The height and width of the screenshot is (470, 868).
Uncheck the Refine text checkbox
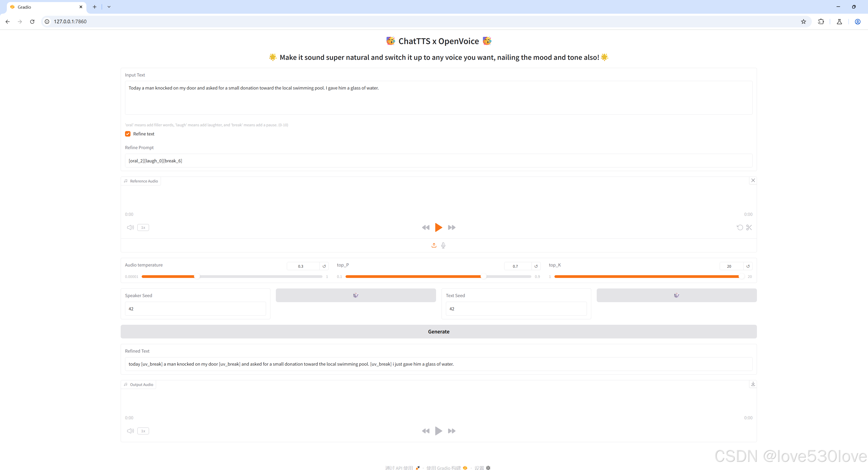tap(128, 134)
